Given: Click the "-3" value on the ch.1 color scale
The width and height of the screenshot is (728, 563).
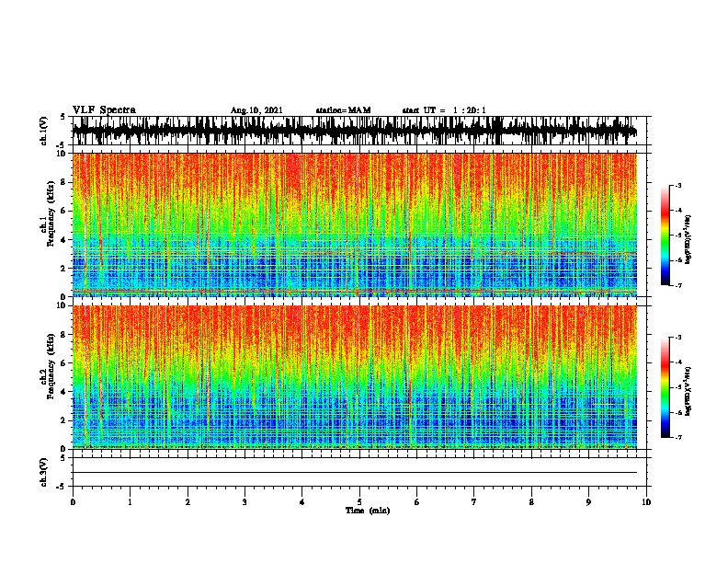Looking at the screenshot, I should (677, 185).
